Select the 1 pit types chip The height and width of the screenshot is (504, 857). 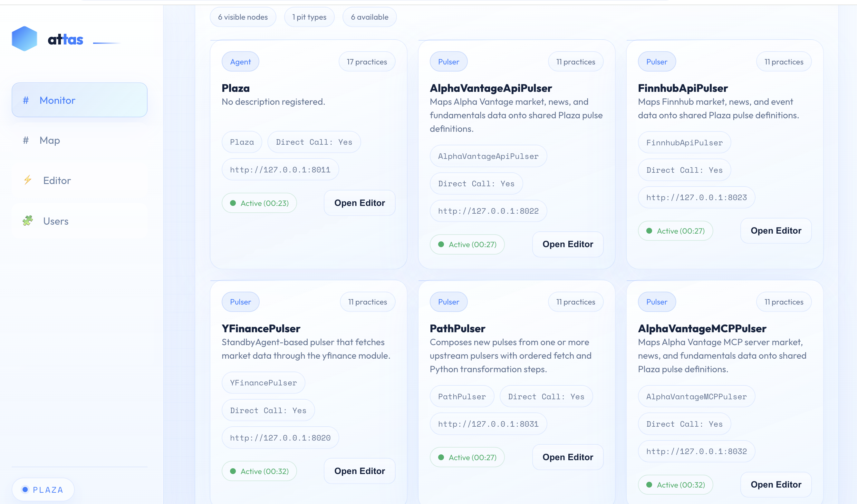(x=309, y=17)
